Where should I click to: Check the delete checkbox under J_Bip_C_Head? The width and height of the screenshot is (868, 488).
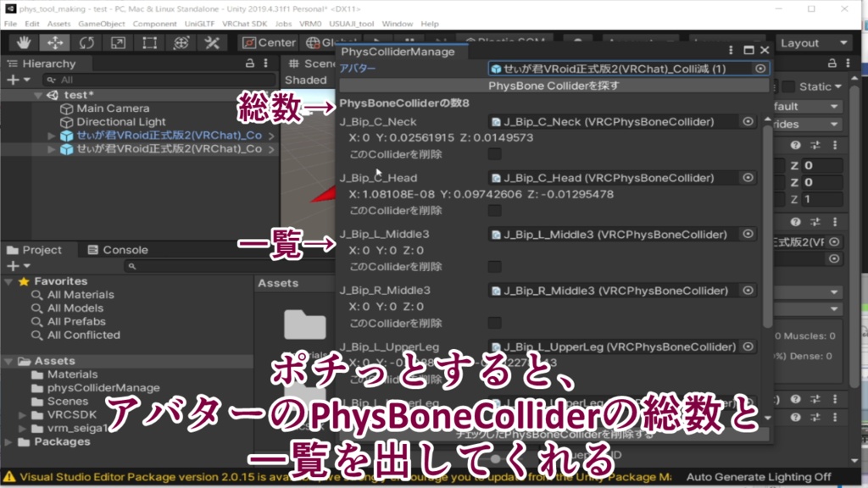[x=494, y=211]
